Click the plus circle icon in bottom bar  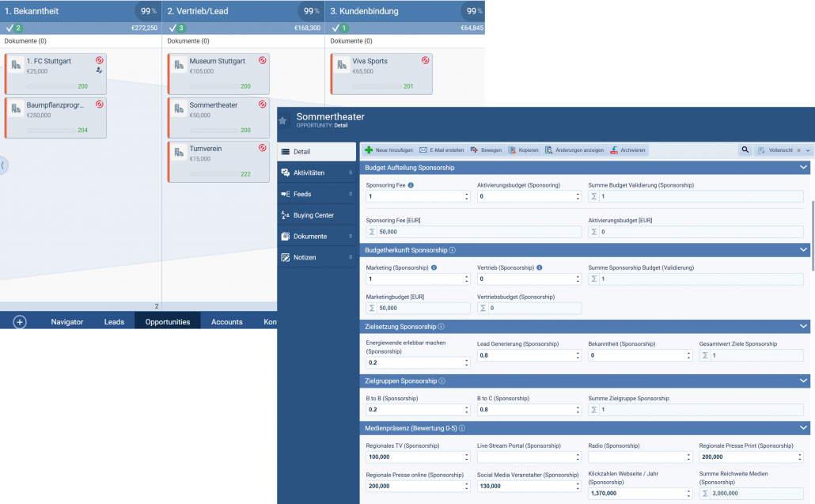[20, 322]
